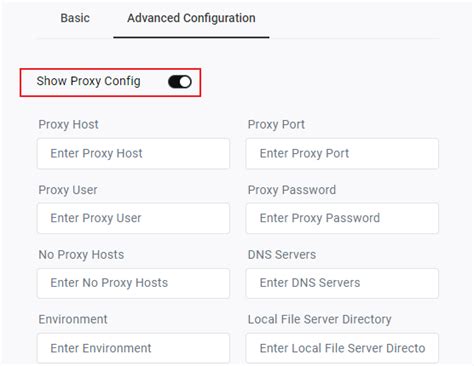Click the Proxy Port label
This screenshot has height=366, width=474.
(x=276, y=125)
